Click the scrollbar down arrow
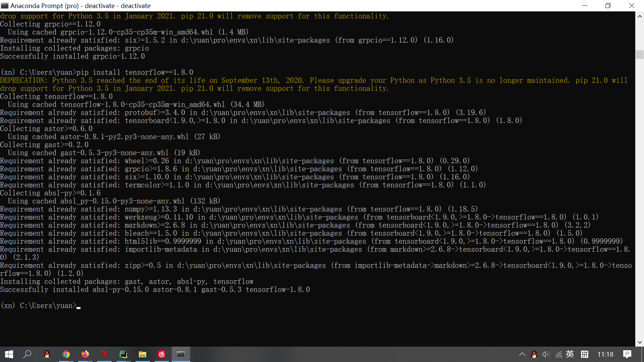The image size is (644, 362). 640,342
